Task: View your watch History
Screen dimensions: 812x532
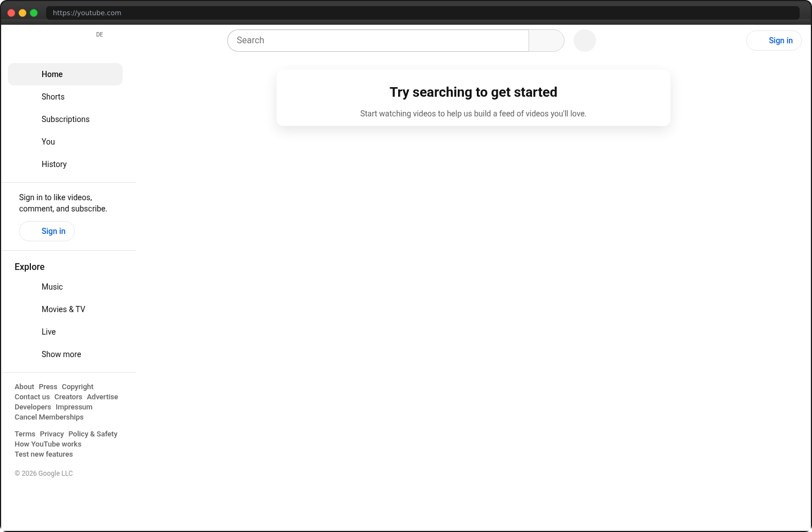Action: pos(54,164)
